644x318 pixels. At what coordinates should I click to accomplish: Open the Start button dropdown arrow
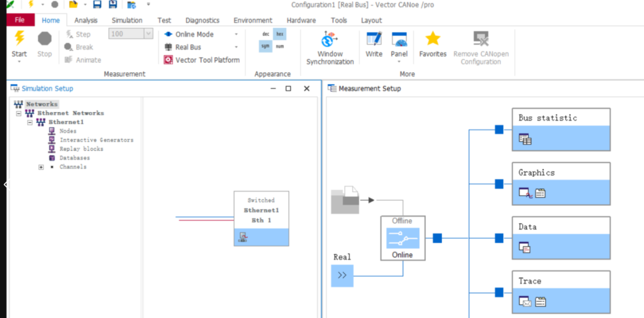point(19,61)
